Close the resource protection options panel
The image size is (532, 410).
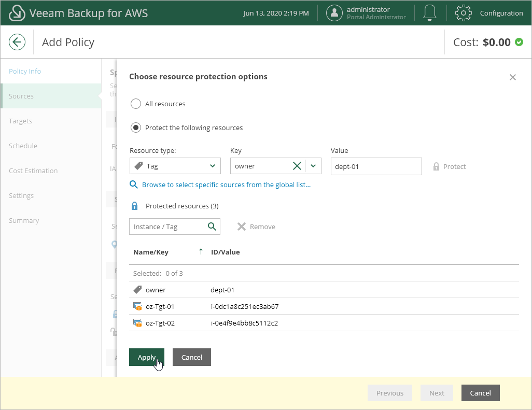(x=513, y=77)
